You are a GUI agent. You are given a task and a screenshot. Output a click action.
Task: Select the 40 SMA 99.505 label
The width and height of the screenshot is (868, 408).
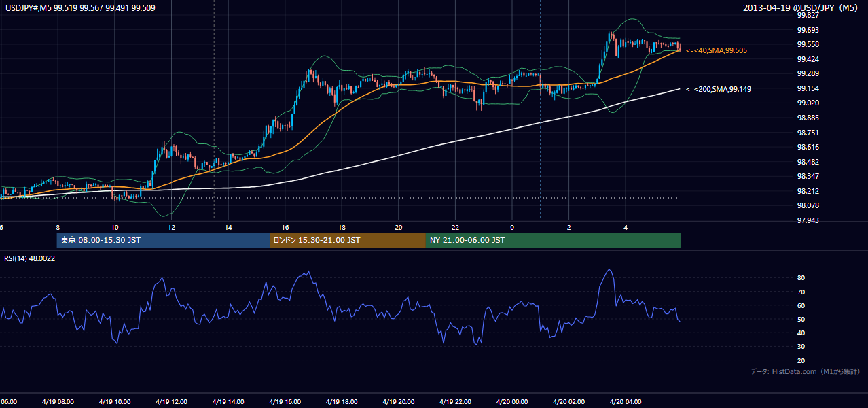717,50
